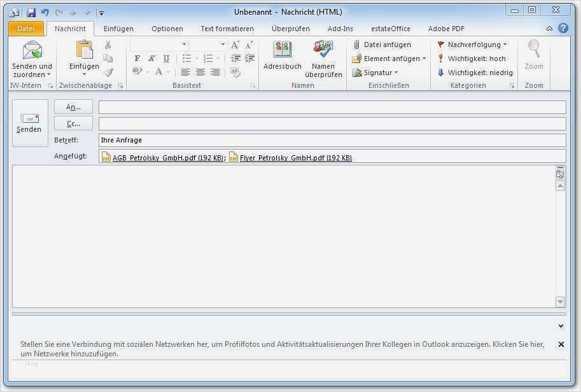The height and width of the screenshot is (392, 581).
Task: Undo the last action in quick access toolbar
Action: pos(45,13)
